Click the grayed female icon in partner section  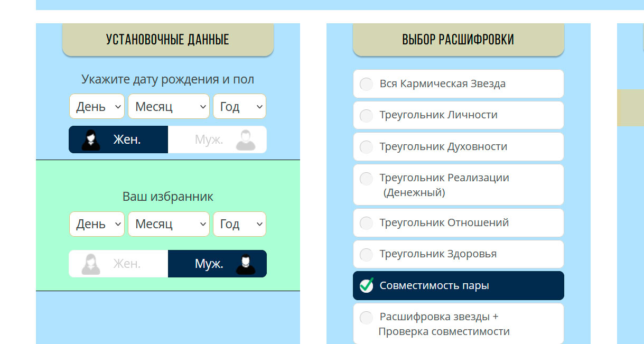[92, 263]
